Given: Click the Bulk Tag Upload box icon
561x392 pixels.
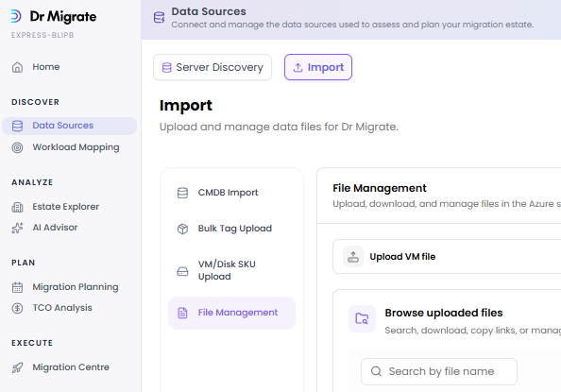Looking at the screenshot, I should 182,229.
